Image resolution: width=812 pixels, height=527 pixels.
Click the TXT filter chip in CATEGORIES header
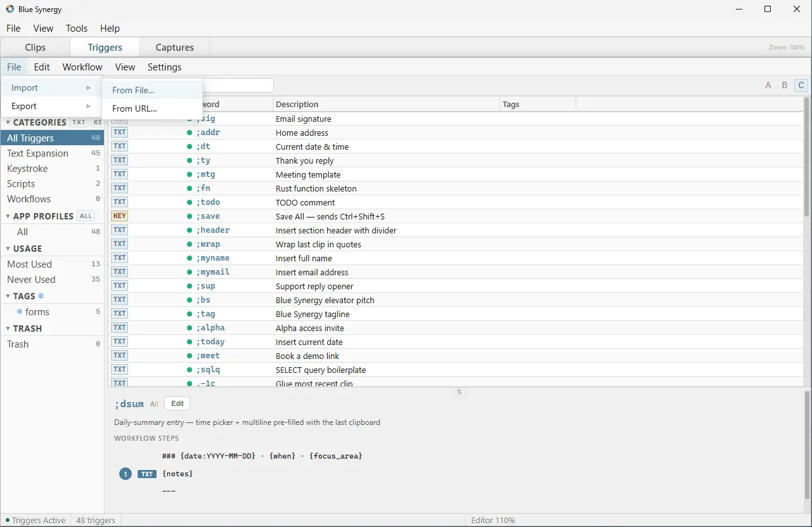(x=79, y=122)
